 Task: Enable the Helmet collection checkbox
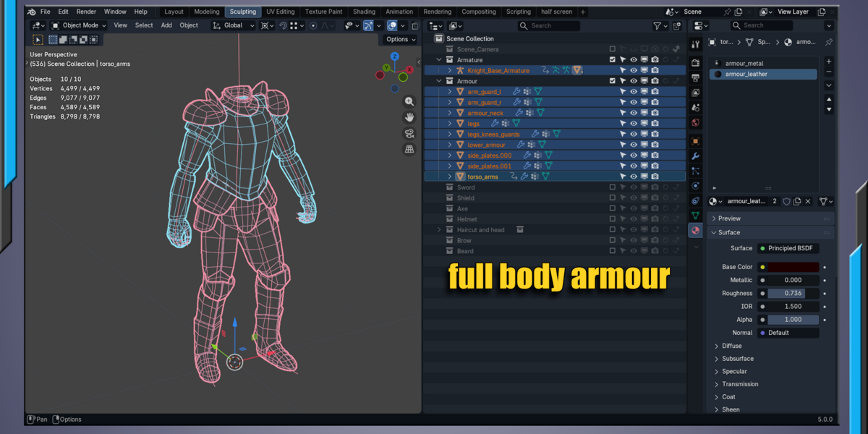[x=612, y=219]
